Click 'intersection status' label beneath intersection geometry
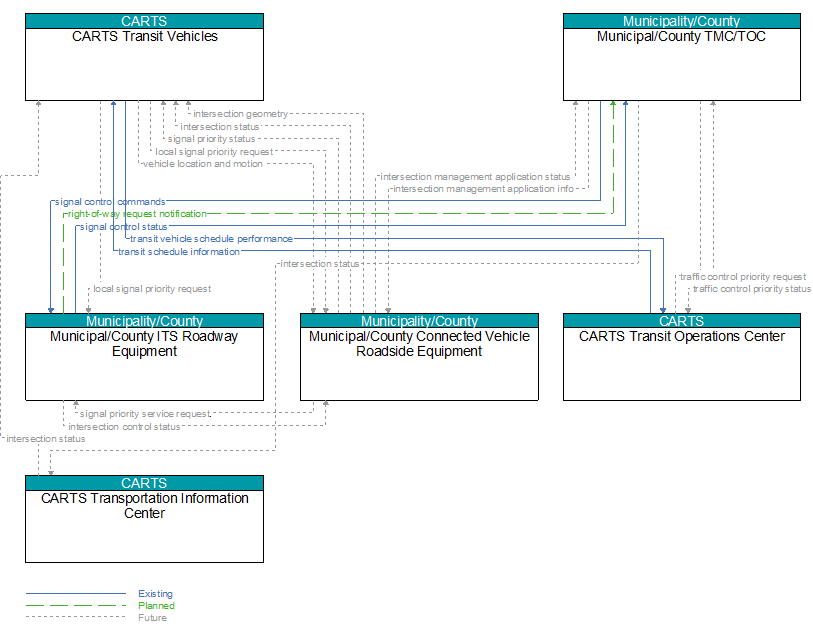This screenshot has width=813, height=636. [x=220, y=126]
